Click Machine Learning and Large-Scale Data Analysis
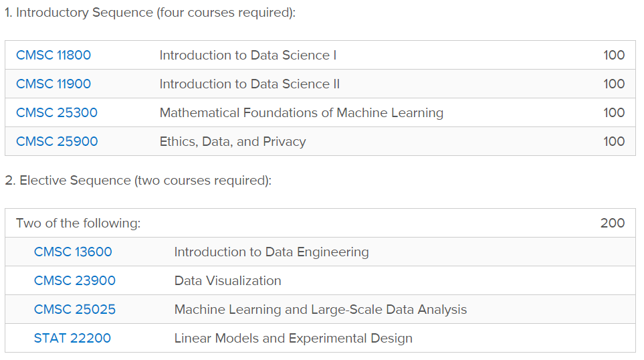Screen dimensions: 644x360 point(320,310)
